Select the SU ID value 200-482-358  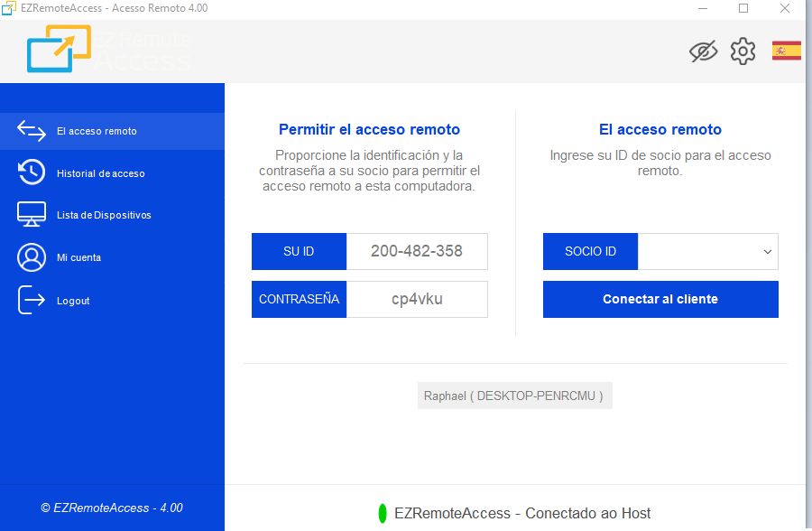[417, 251]
